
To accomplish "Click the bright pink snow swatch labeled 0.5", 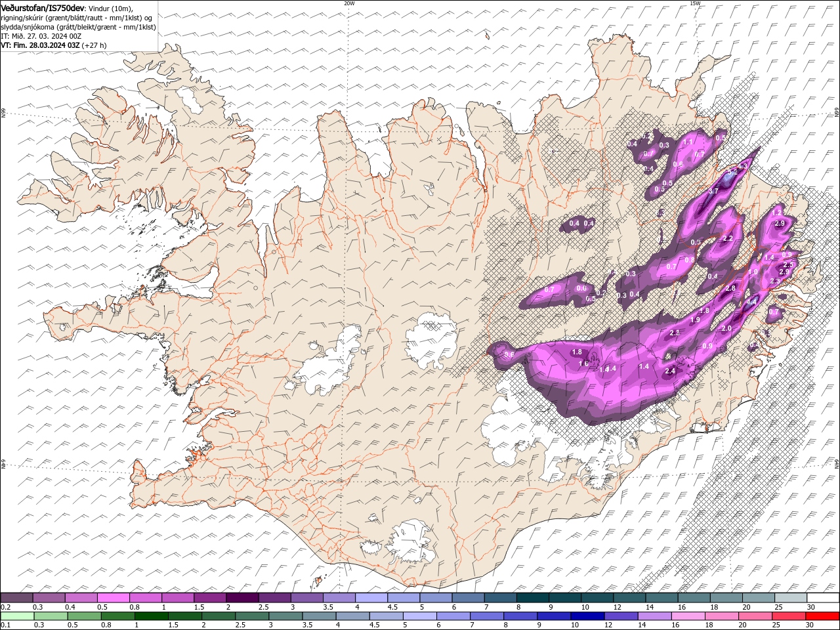I will click(x=113, y=598).
